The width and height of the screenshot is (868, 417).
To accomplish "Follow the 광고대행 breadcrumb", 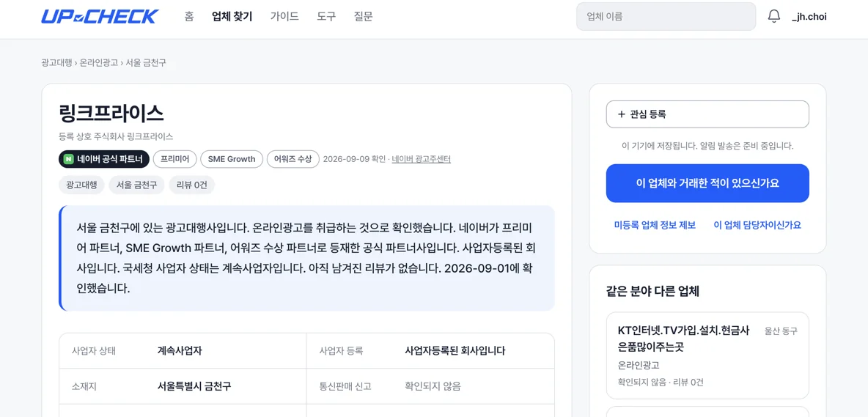I will 56,63.
